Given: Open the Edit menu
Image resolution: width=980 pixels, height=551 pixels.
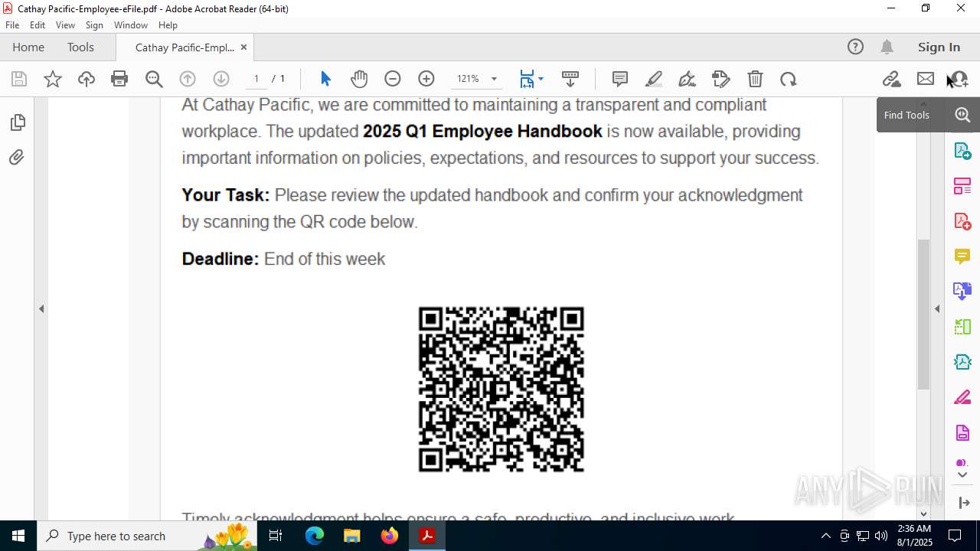Looking at the screenshot, I should coord(38,25).
